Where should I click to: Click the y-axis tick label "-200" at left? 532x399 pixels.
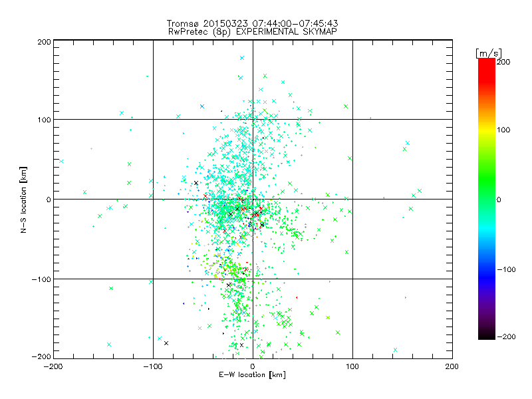coord(41,356)
